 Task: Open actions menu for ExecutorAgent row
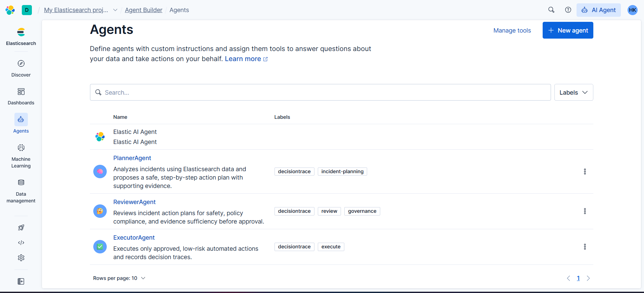click(585, 247)
